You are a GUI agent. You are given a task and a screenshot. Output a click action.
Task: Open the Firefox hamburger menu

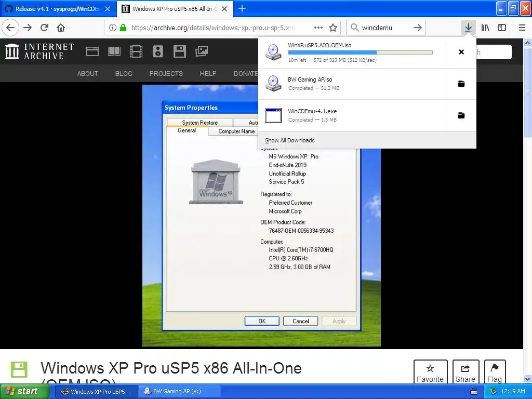coord(522,28)
